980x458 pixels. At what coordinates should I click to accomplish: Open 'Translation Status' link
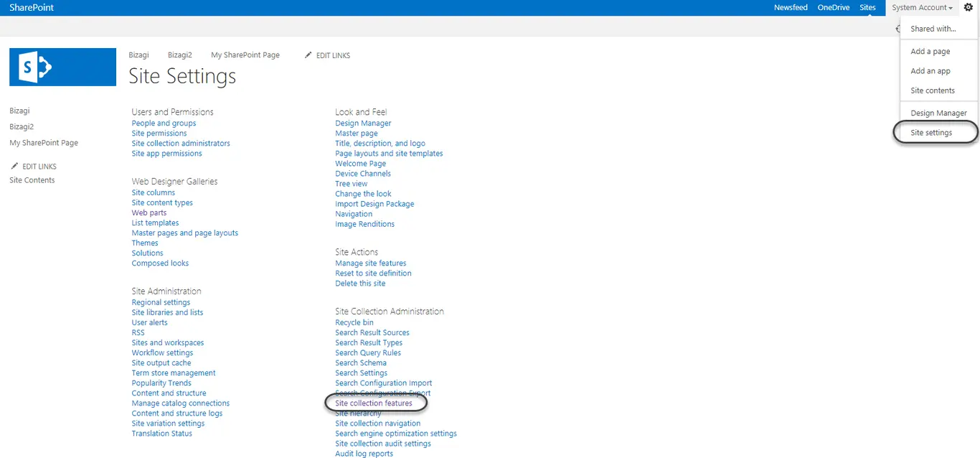click(x=161, y=434)
